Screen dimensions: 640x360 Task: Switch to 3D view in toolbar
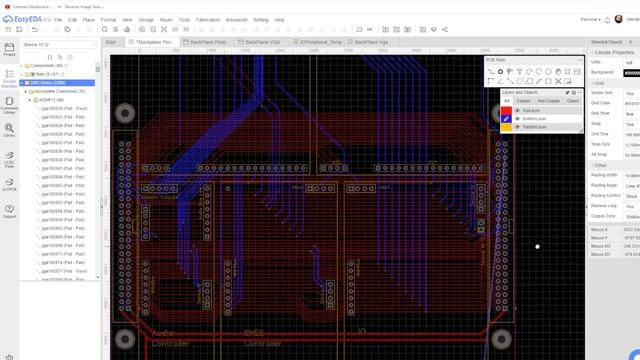pyautogui.click(x=186, y=29)
